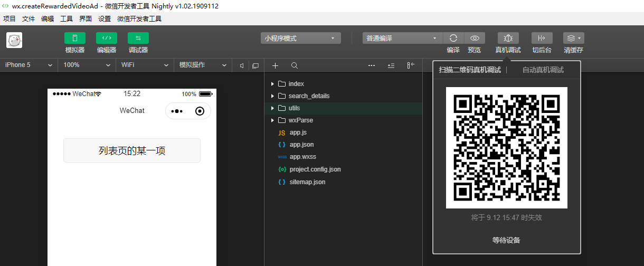Click the project.config.json file name
The width and height of the screenshot is (644, 266).
point(315,169)
